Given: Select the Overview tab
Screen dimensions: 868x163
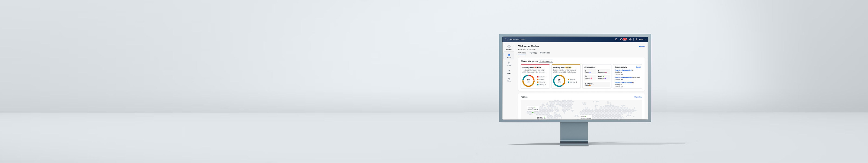Looking at the screenshot, I should coord(522,53).
